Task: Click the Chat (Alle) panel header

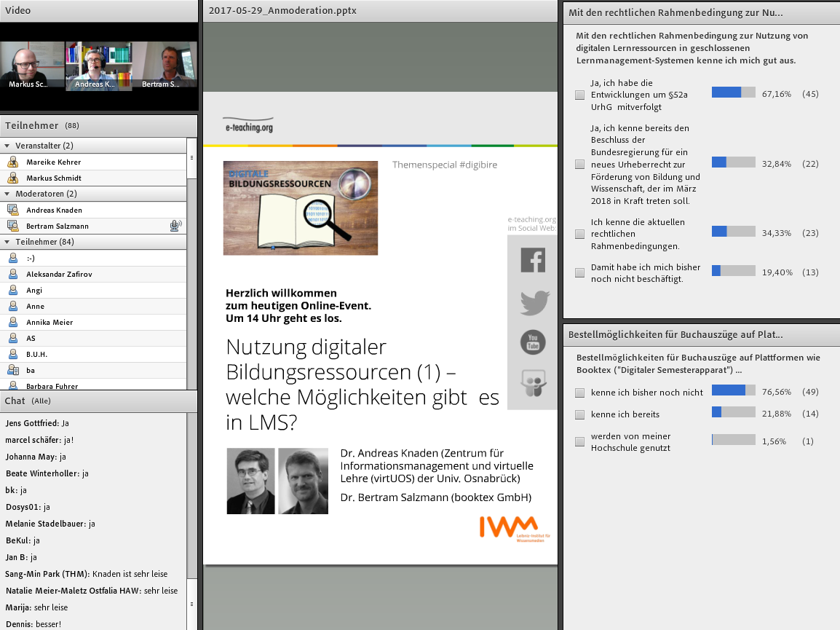Action: coord(98,401)
